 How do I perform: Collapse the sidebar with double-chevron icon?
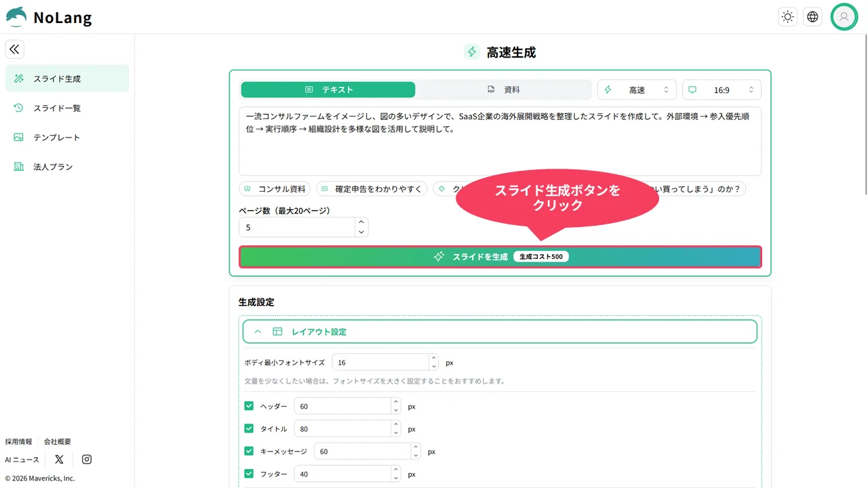15,49
